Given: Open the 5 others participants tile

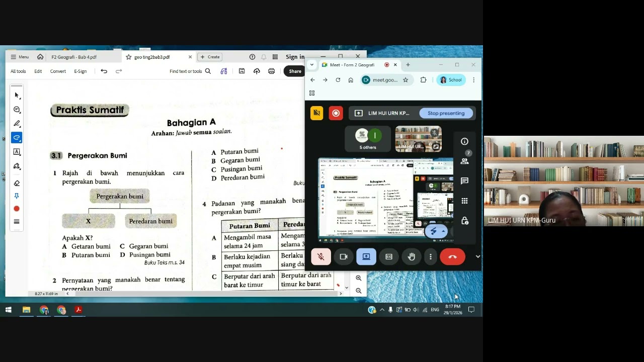Looking at the screenshot, I should pos(368,139).
